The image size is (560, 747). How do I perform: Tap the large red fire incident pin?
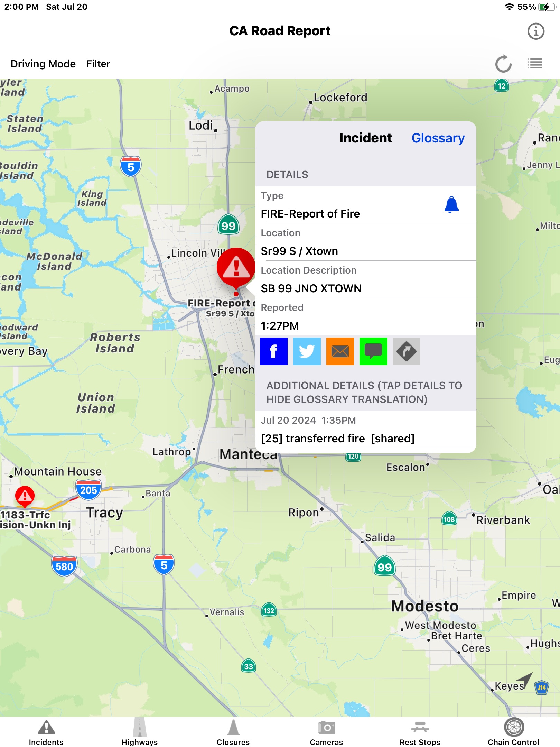pos(236,268)
